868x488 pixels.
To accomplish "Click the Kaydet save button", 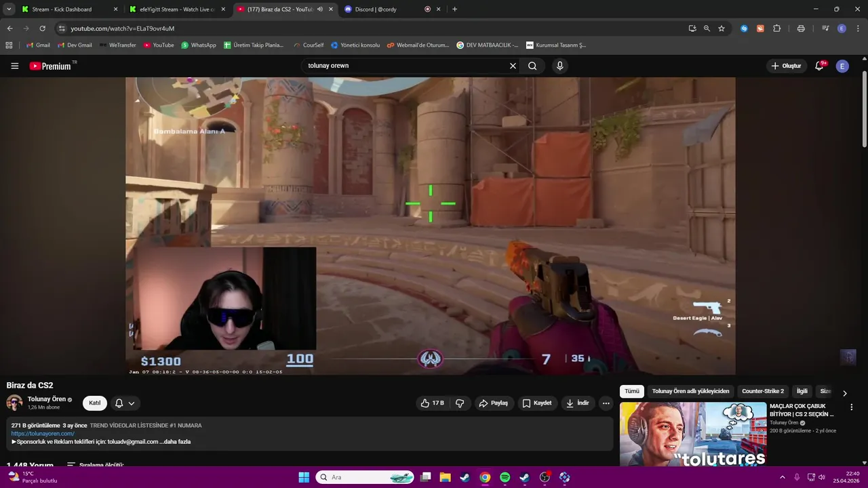I will 536,403.
